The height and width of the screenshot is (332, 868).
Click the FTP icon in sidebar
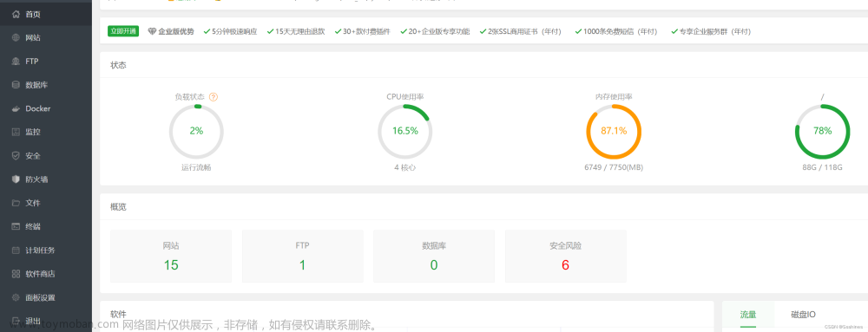pos(16,62)
